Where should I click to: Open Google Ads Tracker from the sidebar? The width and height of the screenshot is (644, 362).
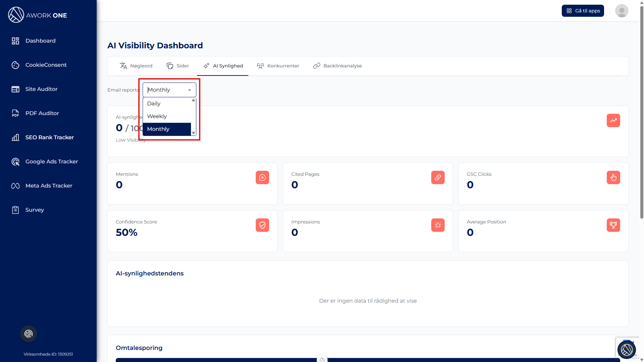(51, 161)
